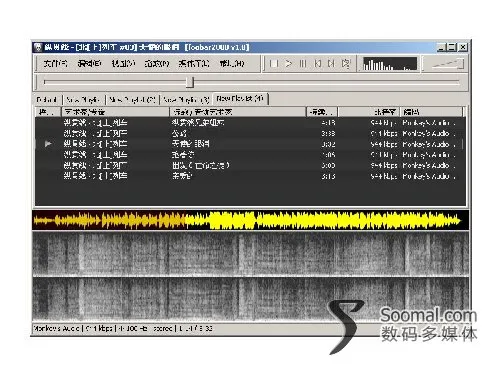
Task: Stop playback with the Stop button
Action: tap(274, 63)
